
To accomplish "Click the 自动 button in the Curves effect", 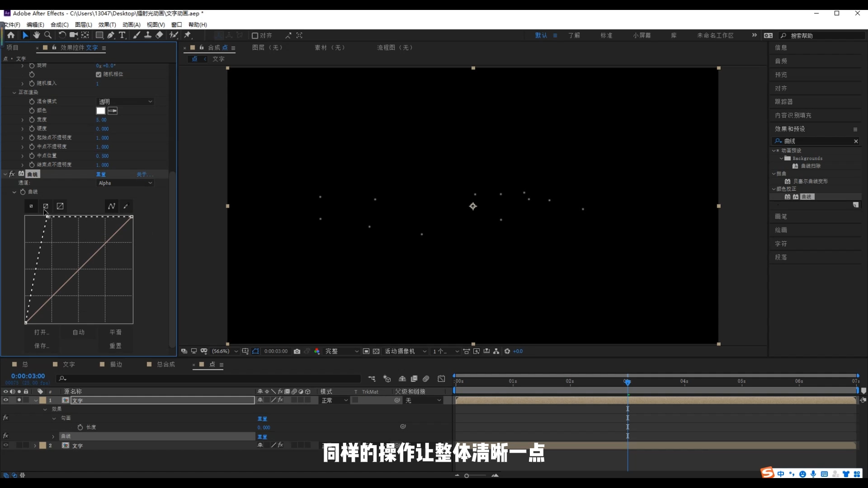I will (78, 332).
